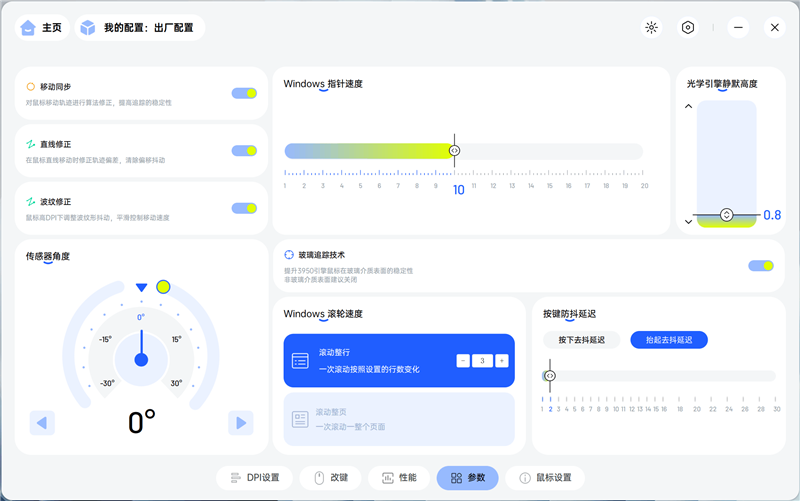800x501 pixels.
Task: Click the 传感器角度 heading
Action: point(48,256)
